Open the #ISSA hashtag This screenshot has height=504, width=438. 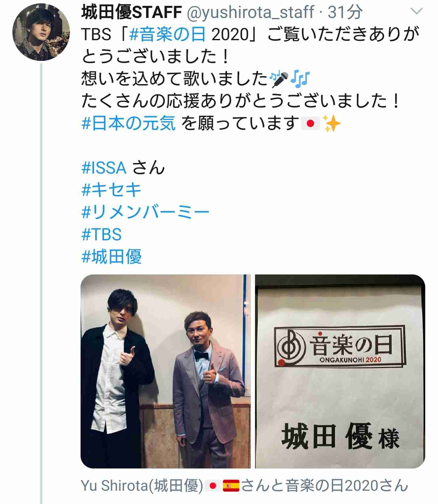pos(104,168)
